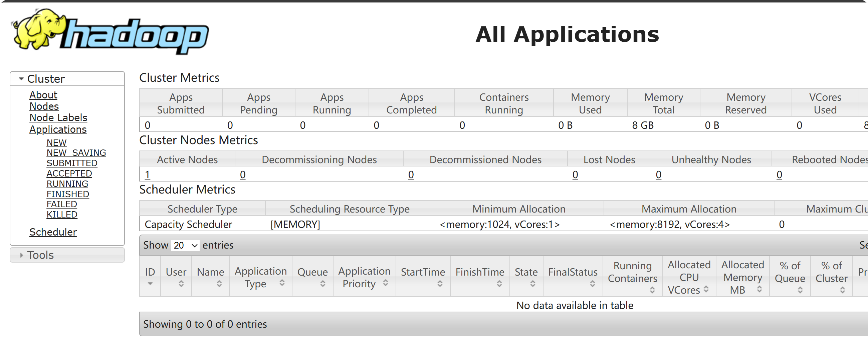Sort by Allocated CPU VCores column
This screenshot has width=868, height=343.
click(689, 277)
